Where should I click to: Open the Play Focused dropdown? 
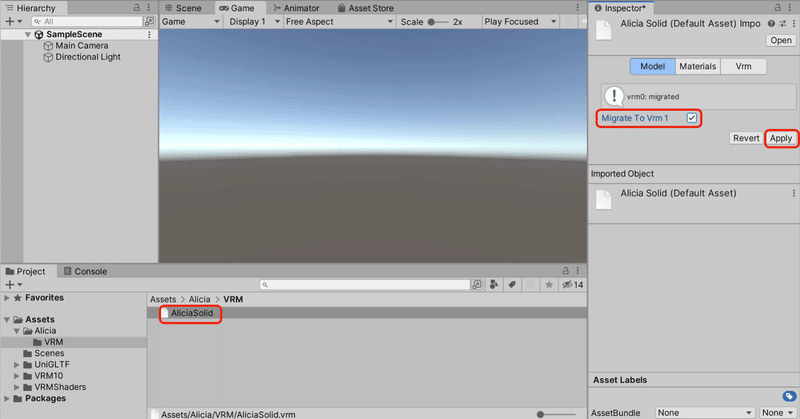pyautogui.click(x=520, y=21)
